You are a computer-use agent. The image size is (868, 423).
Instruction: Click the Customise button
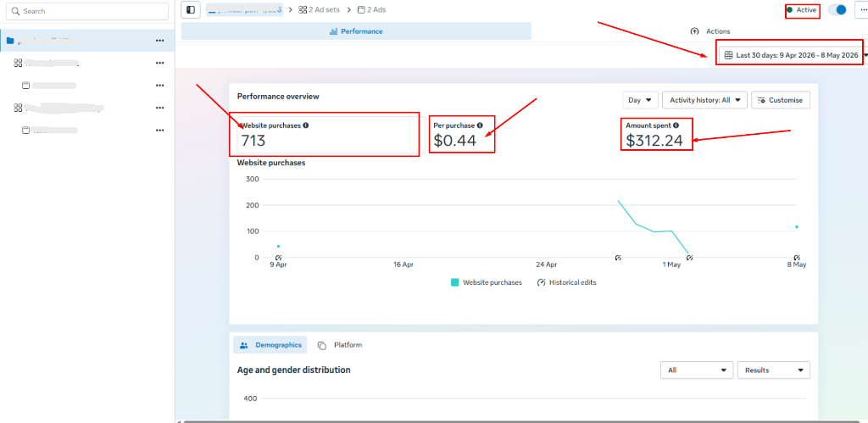coord(781,100)
